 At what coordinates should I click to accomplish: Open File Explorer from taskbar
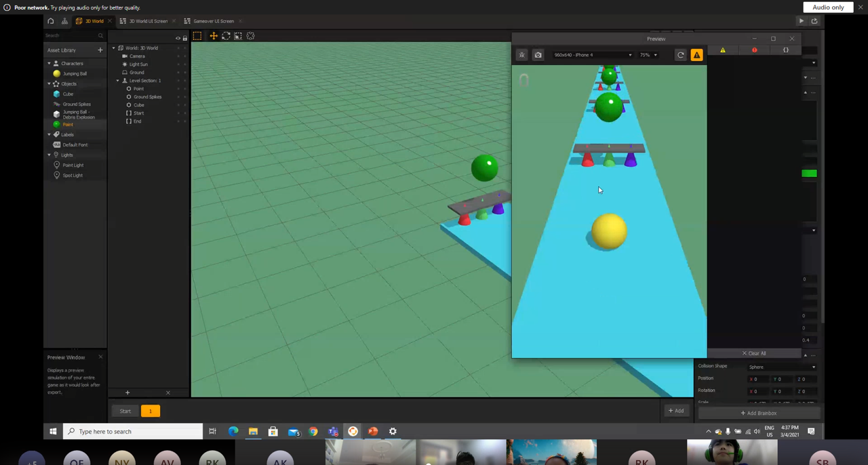tap(253, 431)
